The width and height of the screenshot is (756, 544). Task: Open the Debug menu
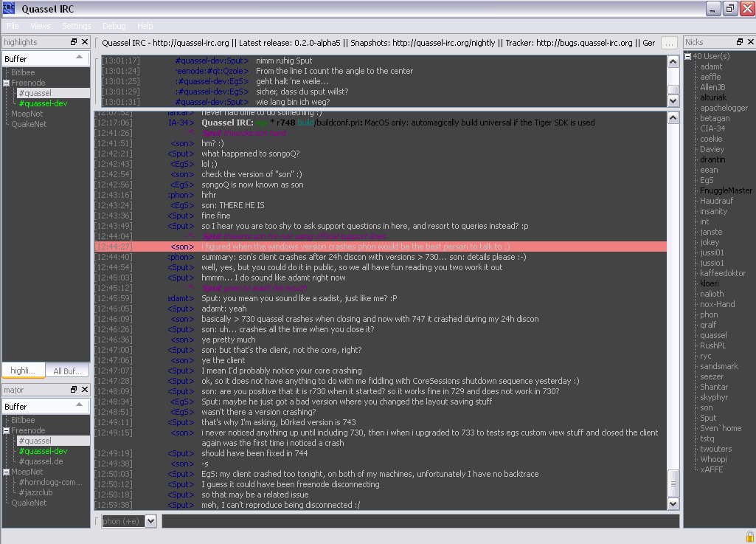114,26
